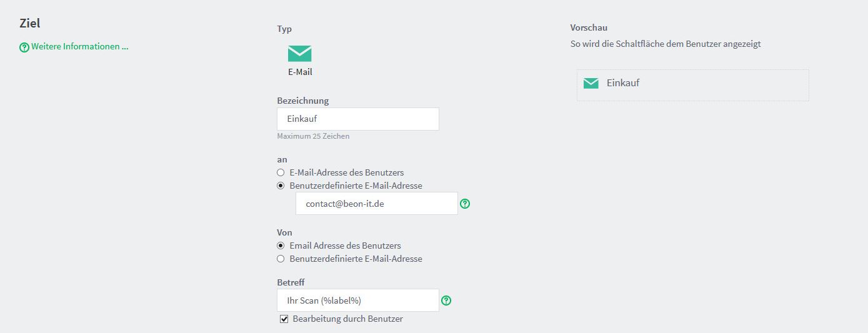
Task: Click the Typ label above E-Mail icon
Action: [284, 29]
